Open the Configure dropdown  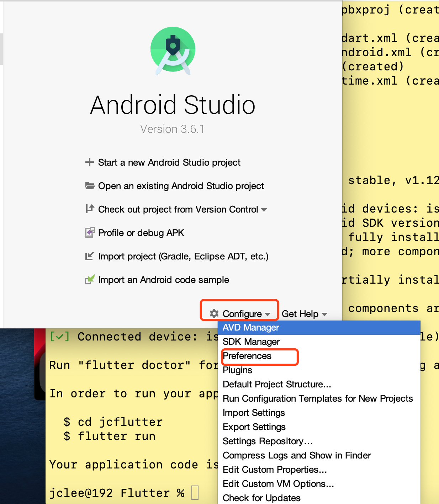coord(240,313)
